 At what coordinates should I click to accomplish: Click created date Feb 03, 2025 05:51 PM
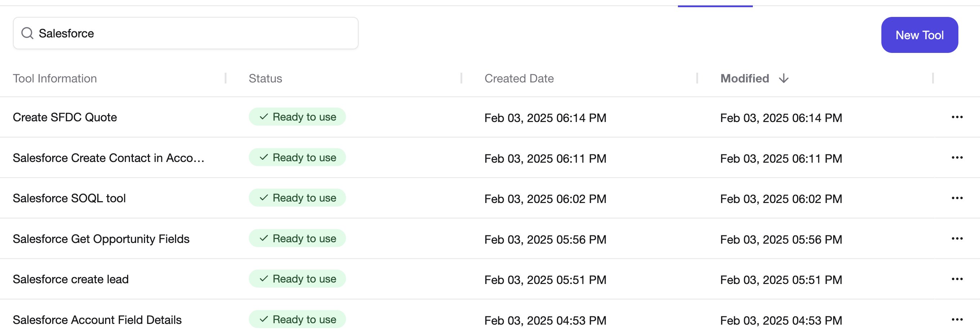tap(545, 280)
